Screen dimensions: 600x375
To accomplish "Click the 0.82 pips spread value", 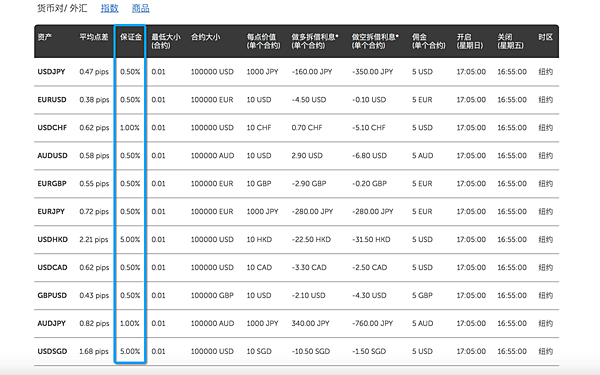I will (94, 323).
